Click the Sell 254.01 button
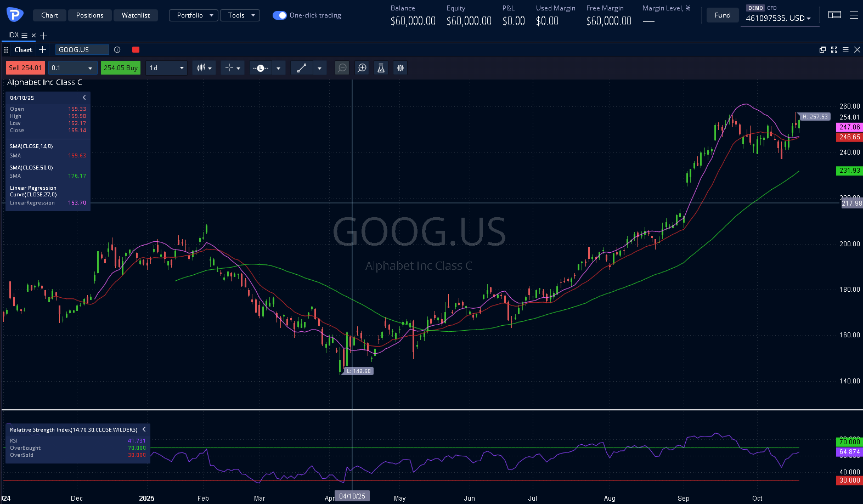The height and width of the screenshot is (504, 863). [25, 68]
